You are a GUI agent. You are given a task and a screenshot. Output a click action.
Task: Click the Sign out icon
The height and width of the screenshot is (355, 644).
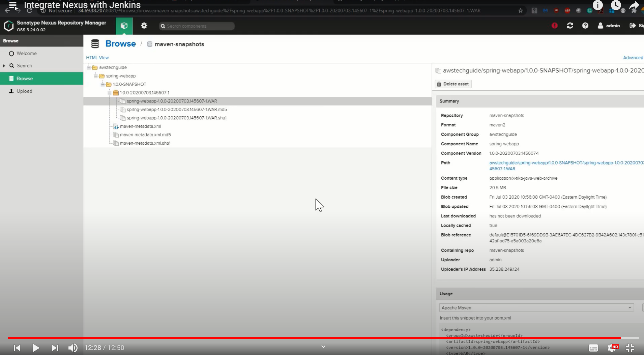point(633,26)
